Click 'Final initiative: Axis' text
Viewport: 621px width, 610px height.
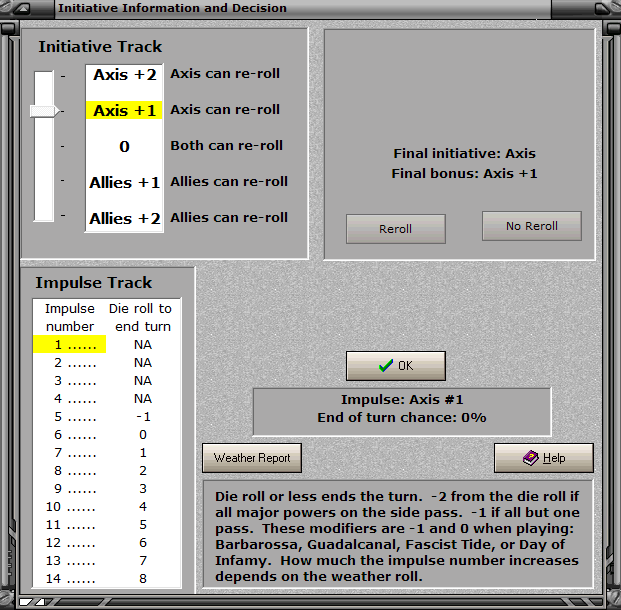tap(464, 153)
